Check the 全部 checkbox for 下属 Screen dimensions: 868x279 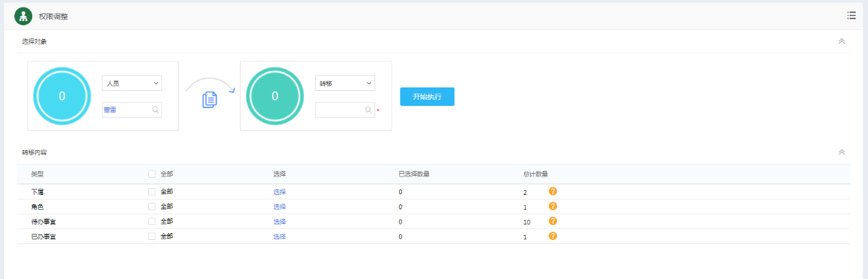click(x=152, y=191)
